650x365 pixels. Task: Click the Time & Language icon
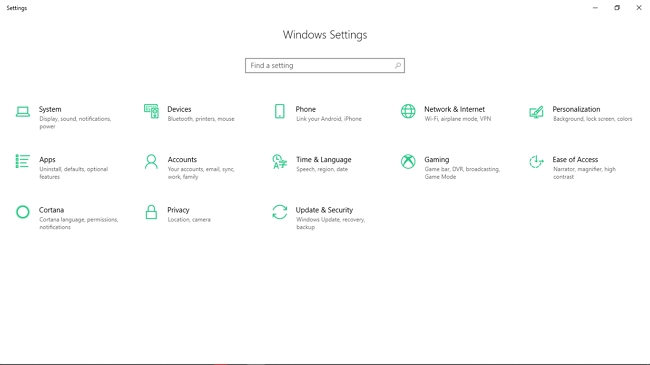coord(279,162)
